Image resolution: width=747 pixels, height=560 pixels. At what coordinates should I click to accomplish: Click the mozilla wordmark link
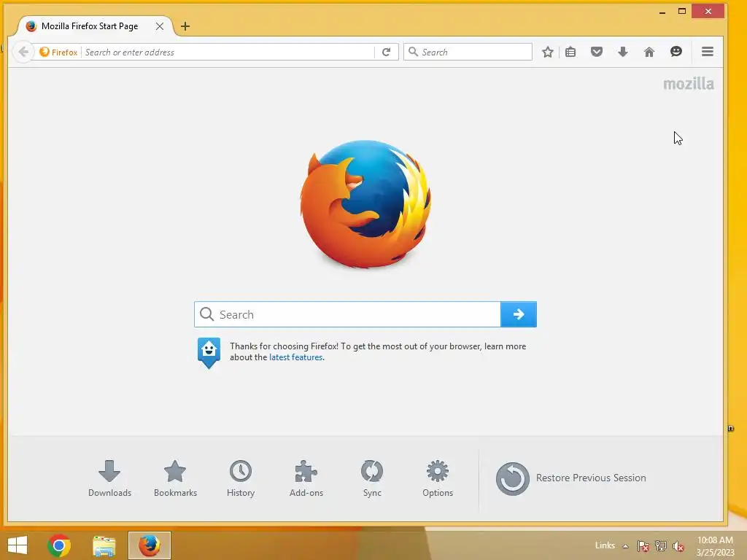coord(689,85)
